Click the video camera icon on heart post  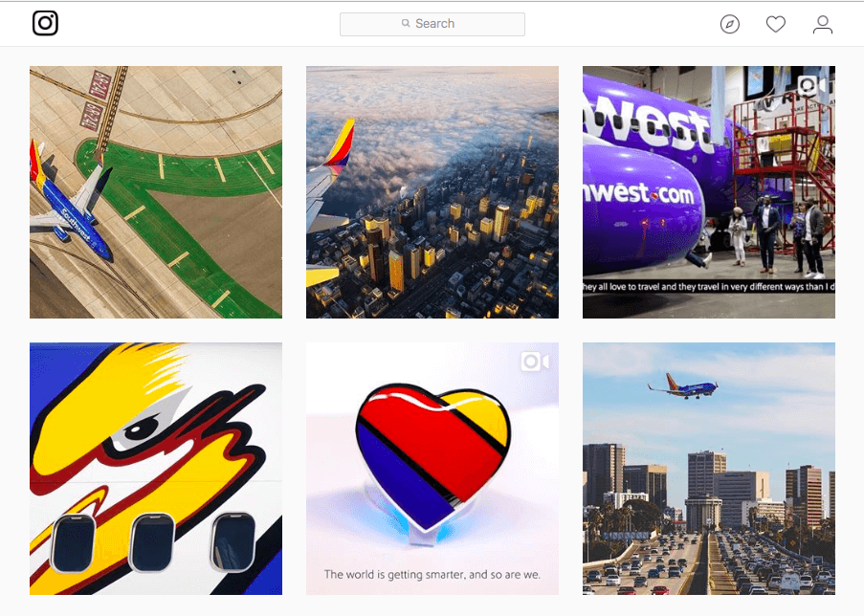[x=535, y=362]
